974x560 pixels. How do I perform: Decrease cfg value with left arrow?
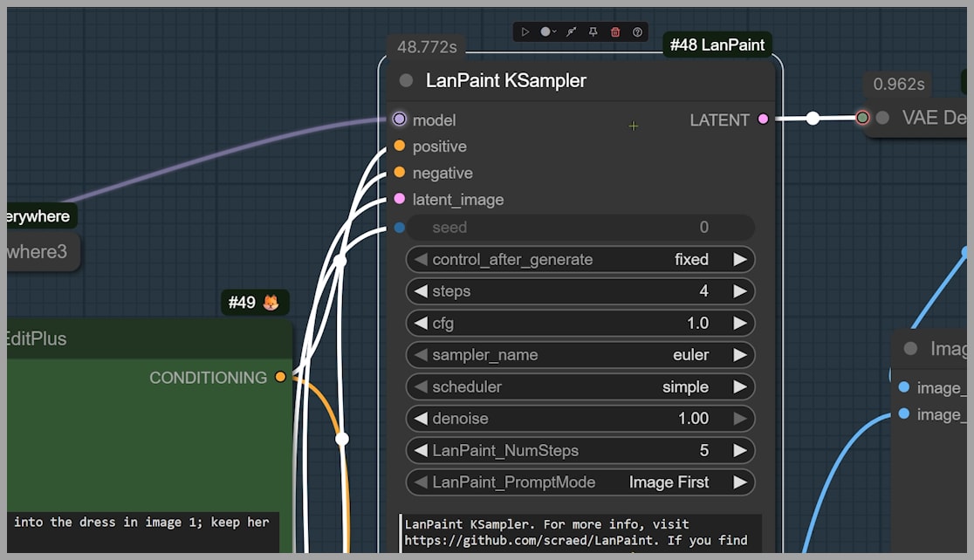(x=421, y=324)
